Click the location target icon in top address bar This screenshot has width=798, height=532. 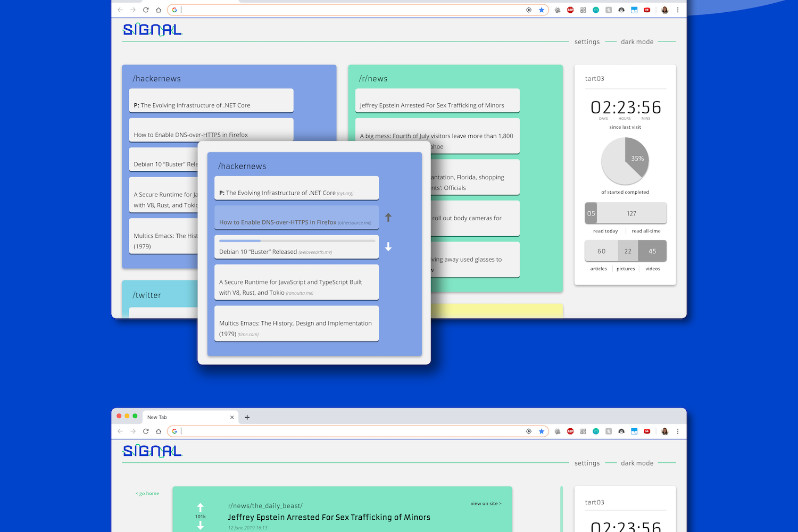coord(529,10)
